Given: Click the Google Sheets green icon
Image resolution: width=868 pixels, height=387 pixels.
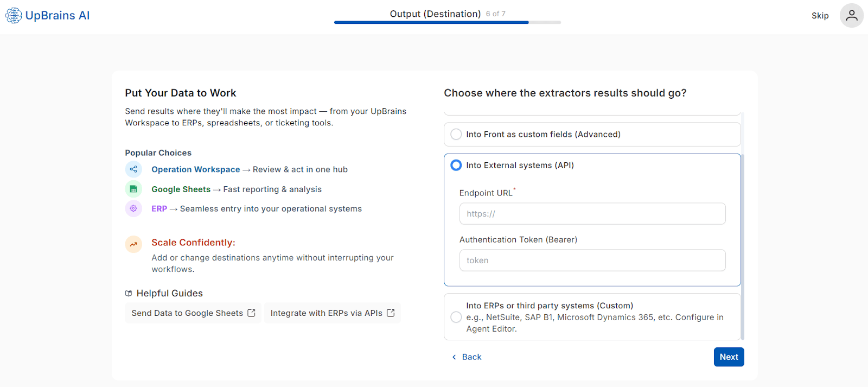Looking at the screenshot, I should coord(133,189).
